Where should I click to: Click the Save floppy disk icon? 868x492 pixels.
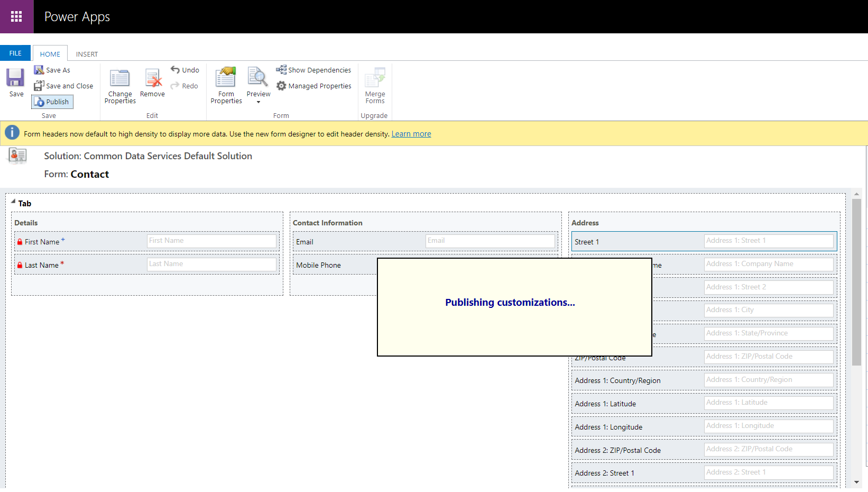[15, 77]
